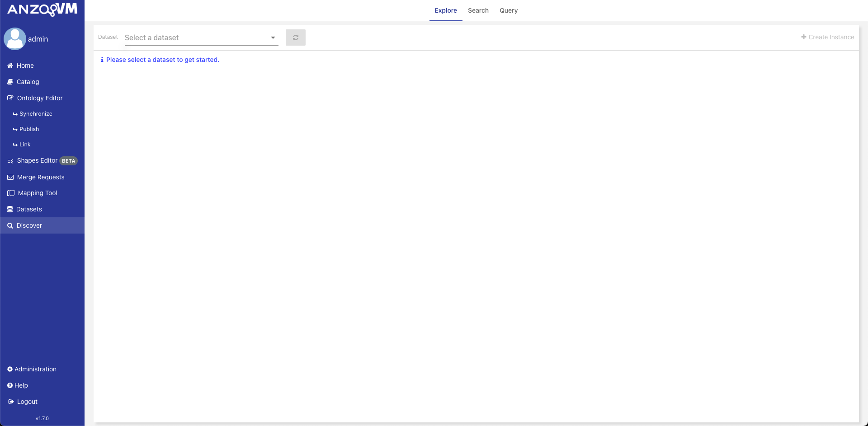Open the Datasets section

click(30, 209)
